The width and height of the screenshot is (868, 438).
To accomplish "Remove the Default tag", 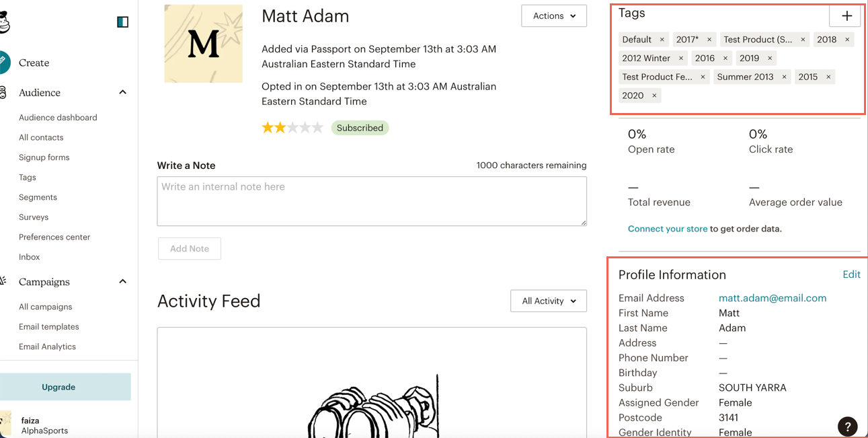I will pyautogui.click(x=662, y=40).
